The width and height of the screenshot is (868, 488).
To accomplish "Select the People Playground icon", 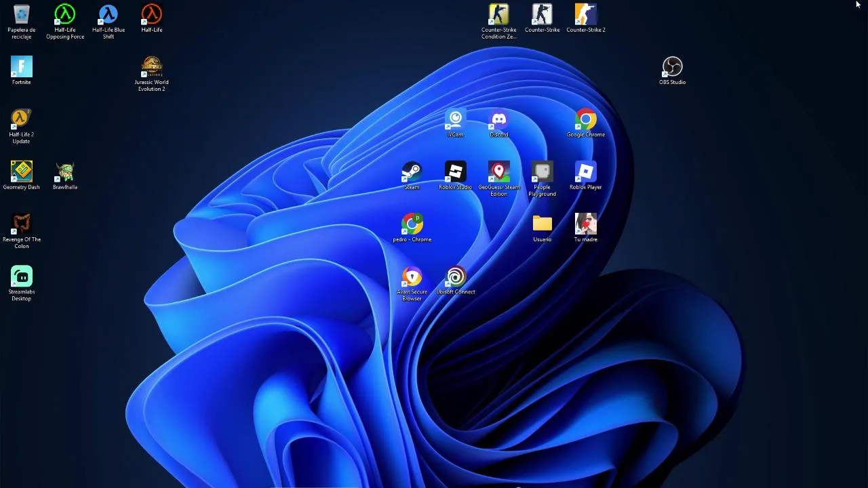I will (542, 171).
